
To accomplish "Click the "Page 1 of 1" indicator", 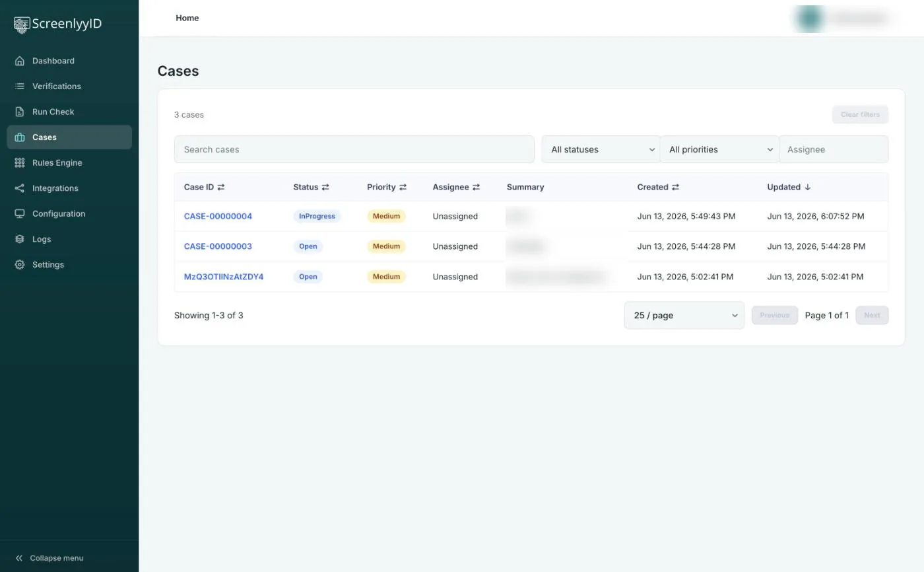I will click(827, 316).
